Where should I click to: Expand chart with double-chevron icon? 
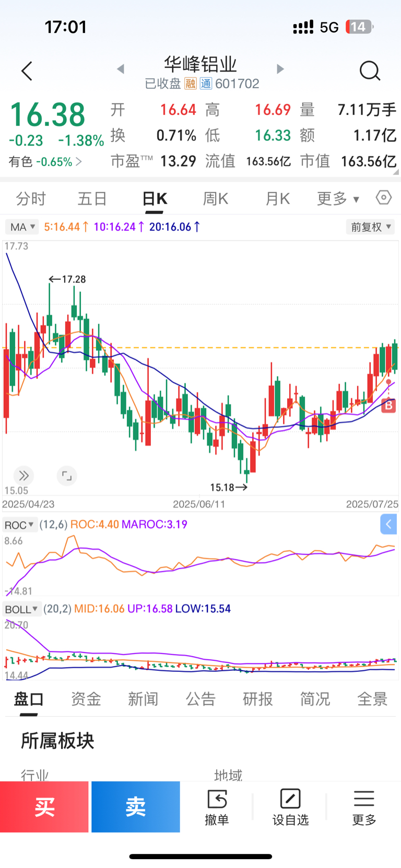tap(23, 475)
